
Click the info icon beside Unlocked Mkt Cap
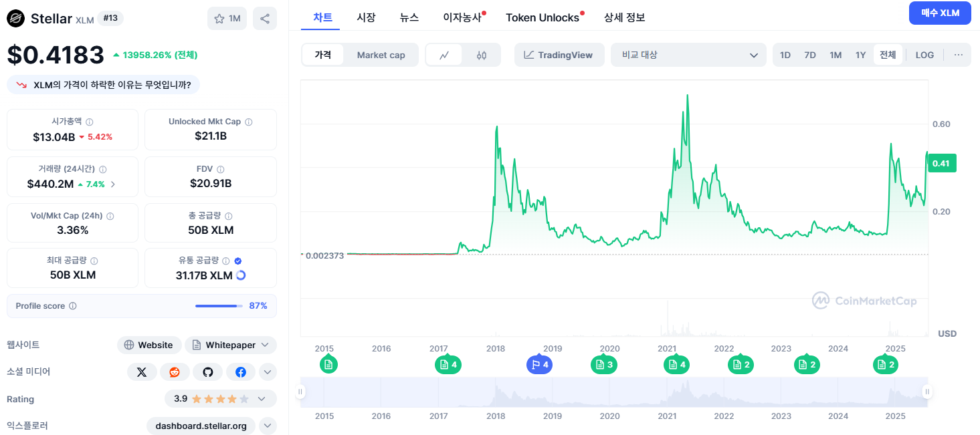249,122
